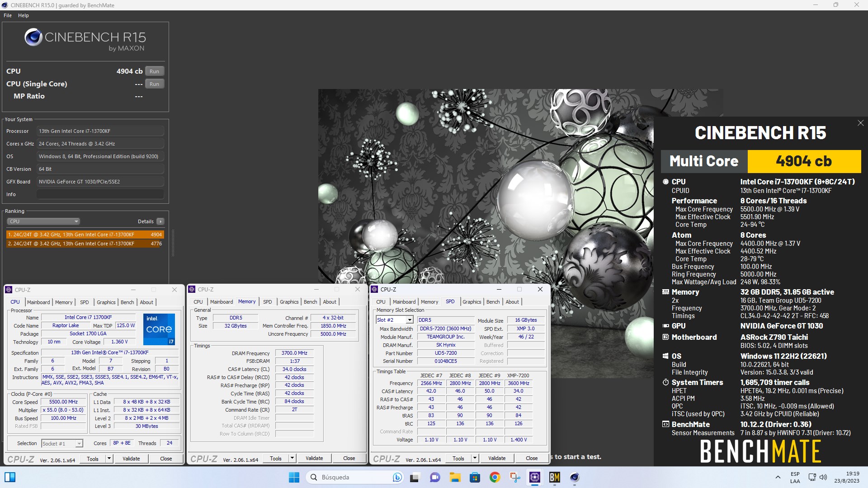The height and width of the screenshot is (488, 868).
Task: Click the BenchMate version icon in result panel
Action: coord(665,424)
